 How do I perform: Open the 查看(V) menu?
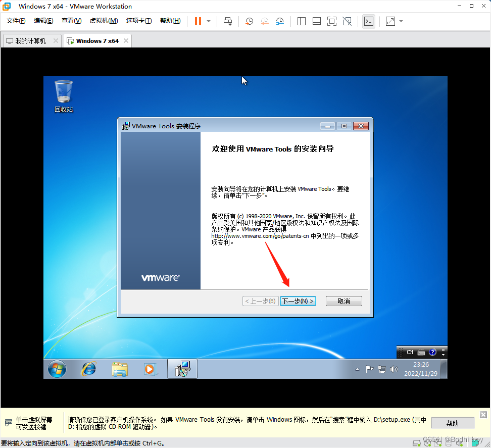coord(71,21)
